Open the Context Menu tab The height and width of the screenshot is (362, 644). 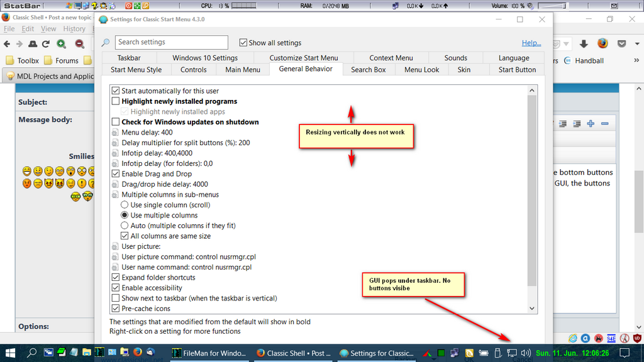391,58
